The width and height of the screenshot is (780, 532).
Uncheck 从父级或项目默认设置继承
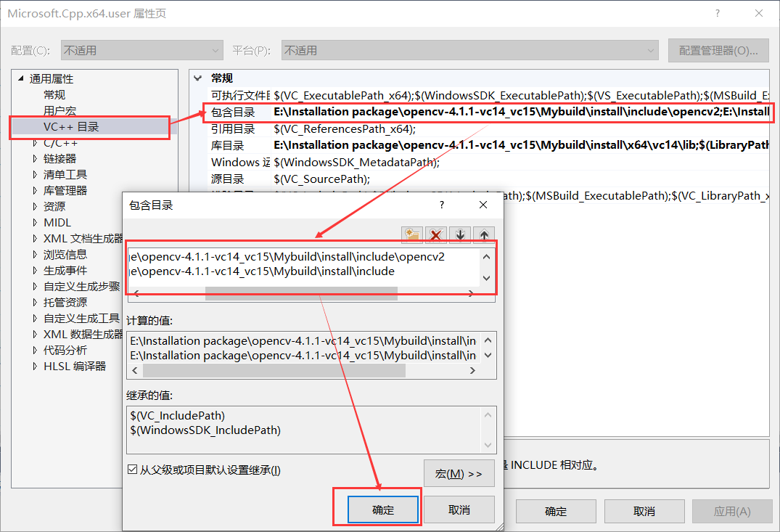point(132,469)
